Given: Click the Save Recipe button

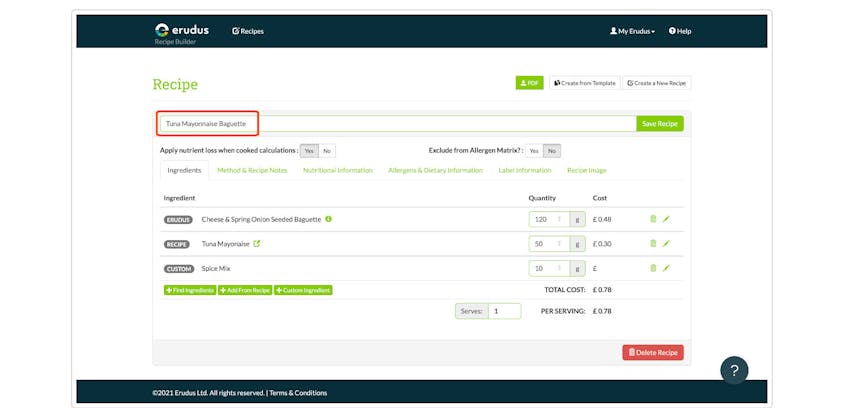Looking at the screenshot, I should pyautogui.click(x=660, y=124).
